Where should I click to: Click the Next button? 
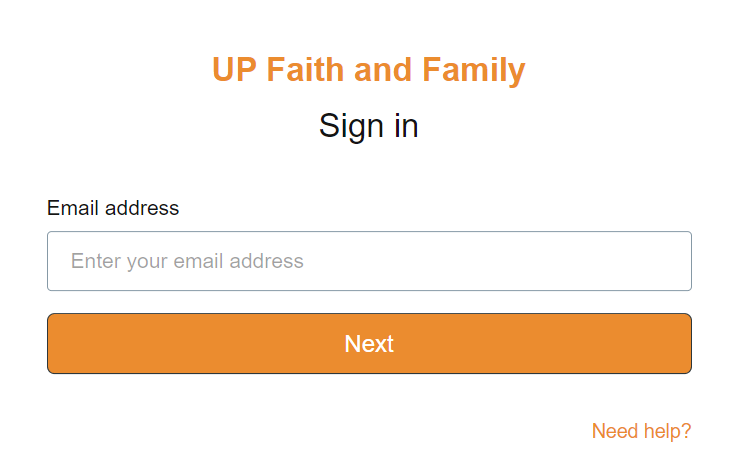click(369, 344)
